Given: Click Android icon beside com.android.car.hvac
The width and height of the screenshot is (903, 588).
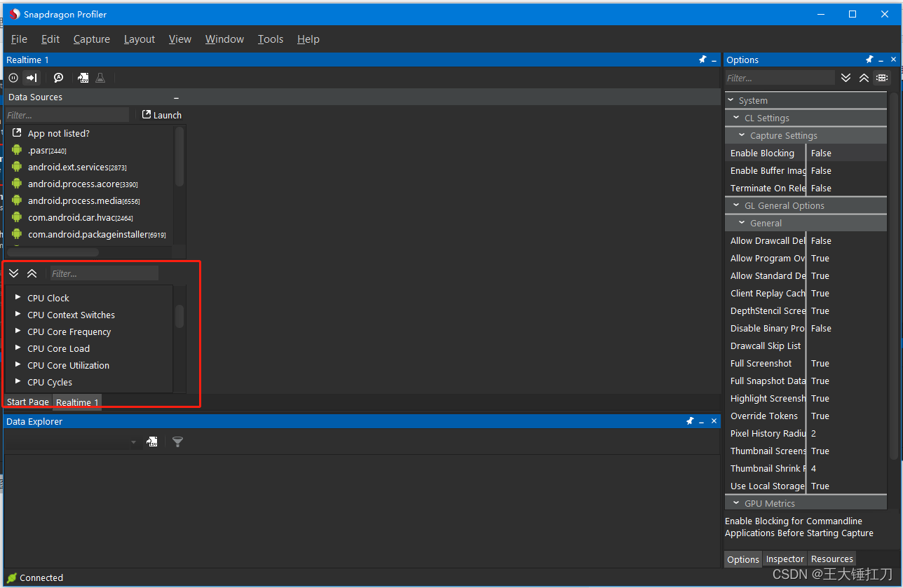Looking at the screenshot, I should tap(17, 217).
